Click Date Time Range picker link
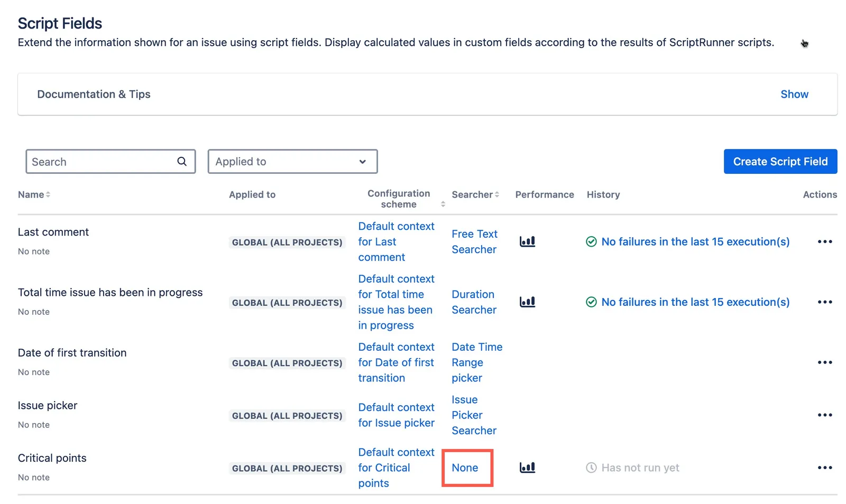The image size is (846, 504). click(x=477, y=362)
